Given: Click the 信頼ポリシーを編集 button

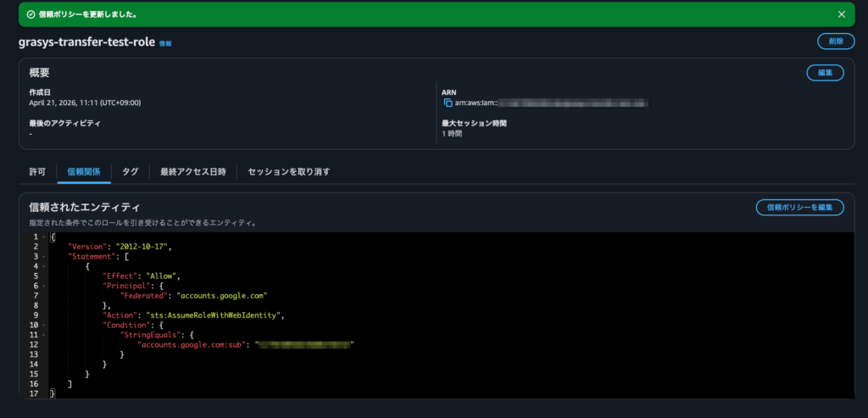Looking at the screenshot, I should (x=799, y=207).
